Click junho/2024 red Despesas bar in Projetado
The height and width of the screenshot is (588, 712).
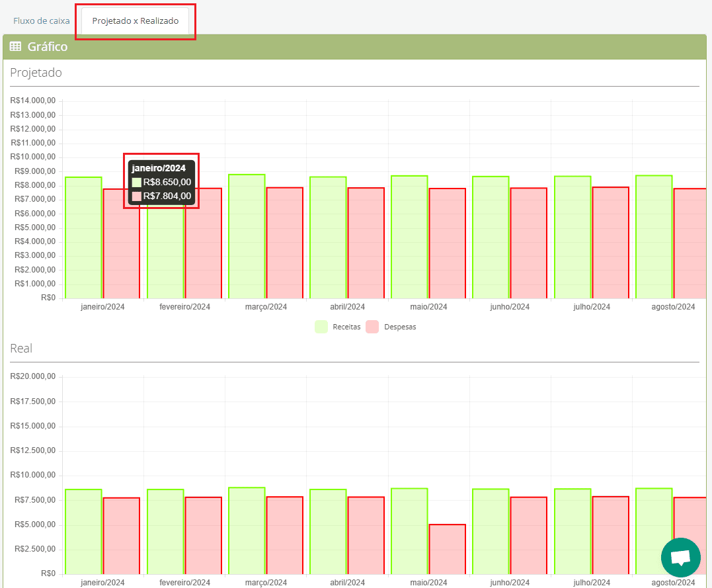[529, 243]
